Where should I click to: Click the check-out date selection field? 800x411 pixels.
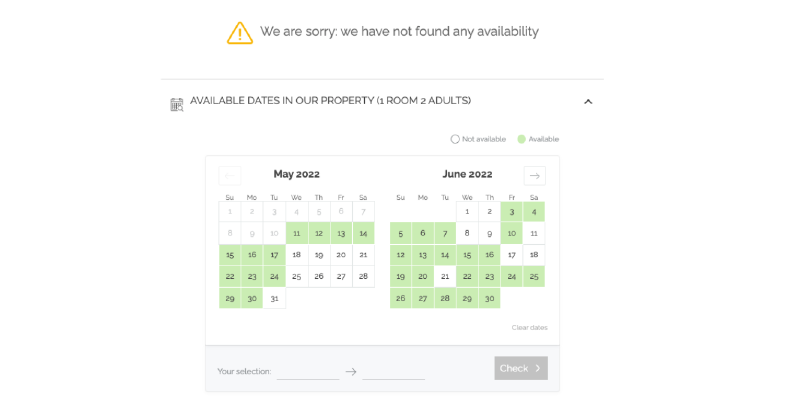coord(393,372)
